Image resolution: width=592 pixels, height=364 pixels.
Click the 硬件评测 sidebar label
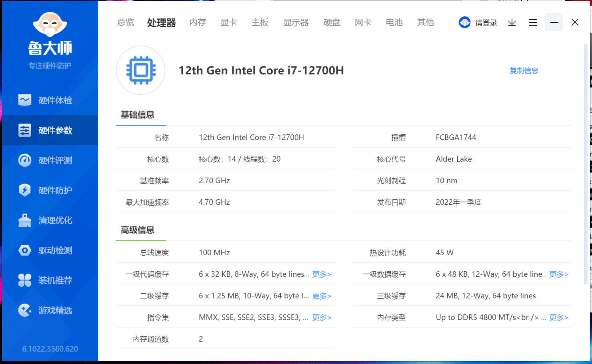point(55,160)
